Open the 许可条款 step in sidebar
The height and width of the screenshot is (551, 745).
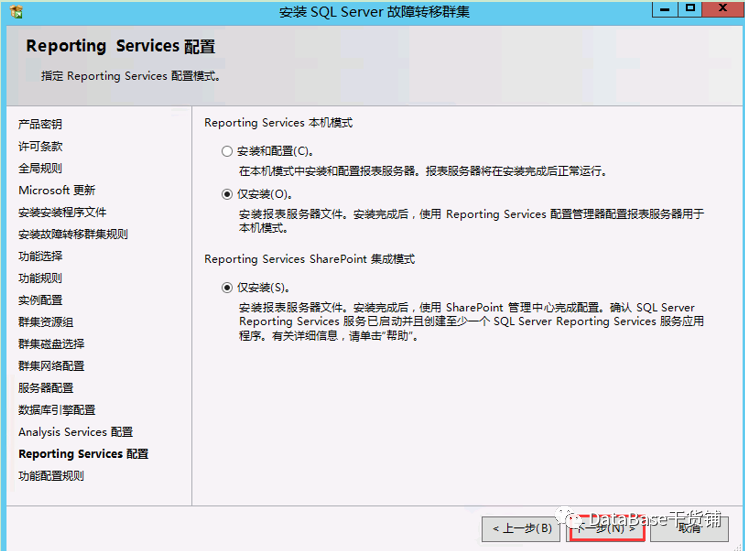coord(40,146)
